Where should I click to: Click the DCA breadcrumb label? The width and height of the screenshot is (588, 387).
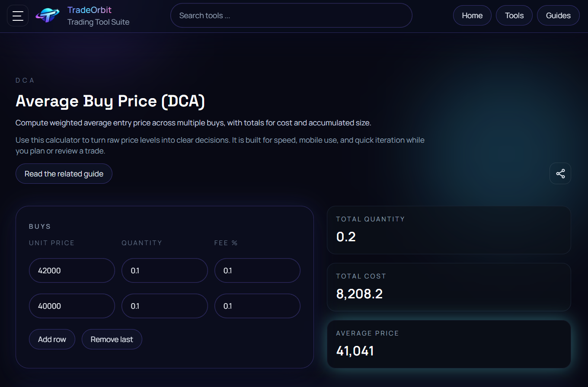pos(25,80)
